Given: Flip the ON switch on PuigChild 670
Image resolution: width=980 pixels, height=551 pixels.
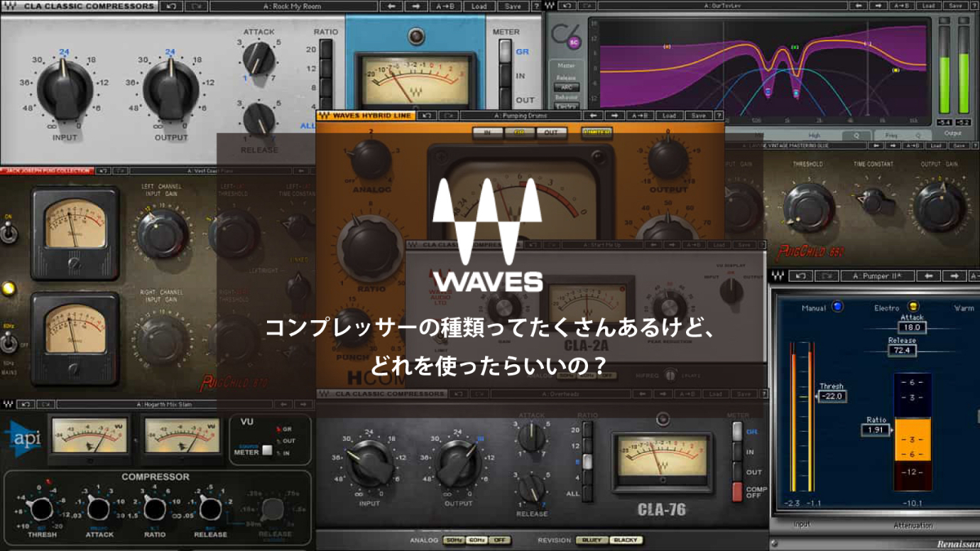Looking at the screenshot, I should pyautogui.click(x=9, y=233).
